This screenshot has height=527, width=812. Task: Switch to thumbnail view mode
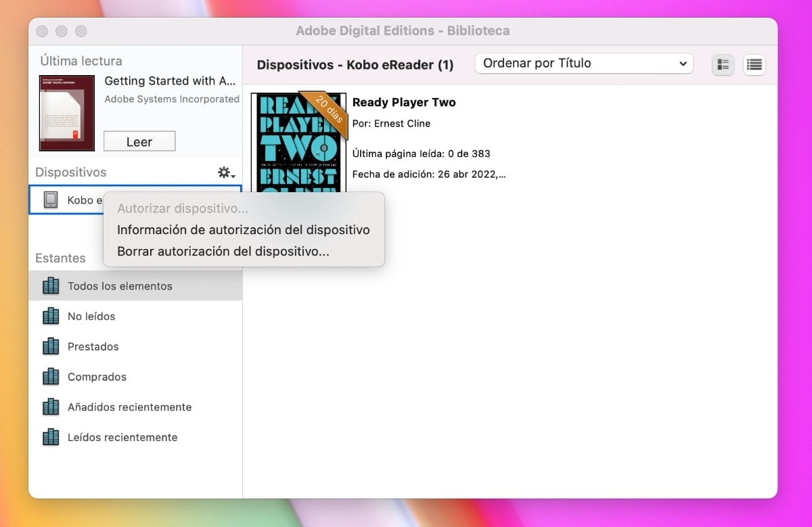[723, 65]
